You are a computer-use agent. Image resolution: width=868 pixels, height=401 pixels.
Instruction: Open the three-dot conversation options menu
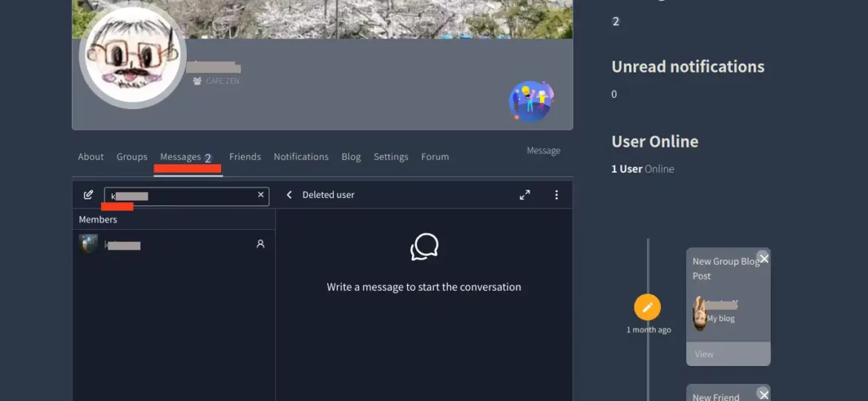point(556,195)
